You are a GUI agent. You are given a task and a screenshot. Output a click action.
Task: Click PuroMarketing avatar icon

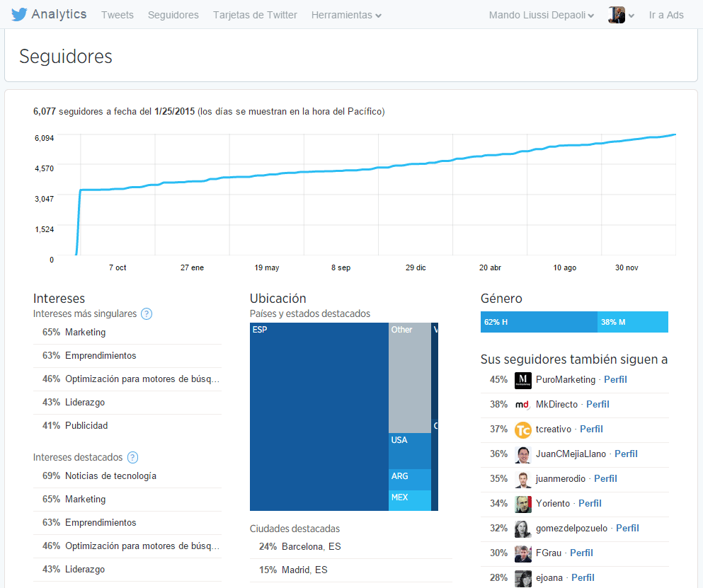[x=523, y=380]
